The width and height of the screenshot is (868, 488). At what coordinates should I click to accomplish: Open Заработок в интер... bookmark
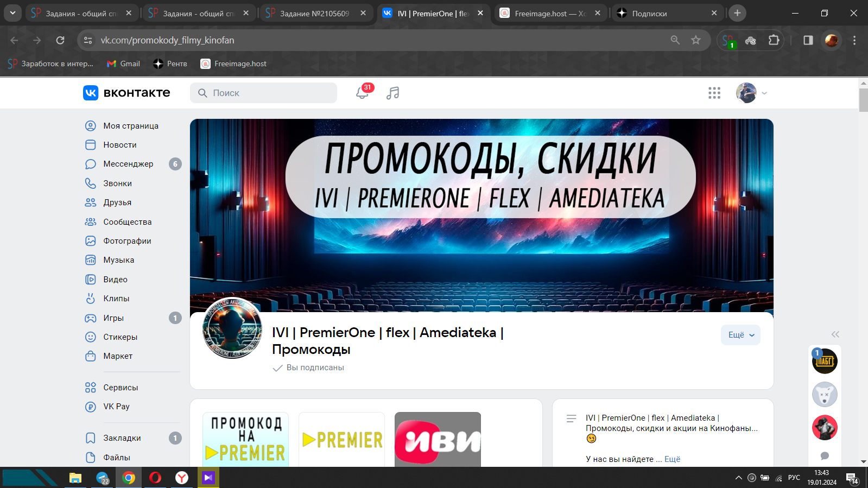pyautogui.click(x=51, y=64)
